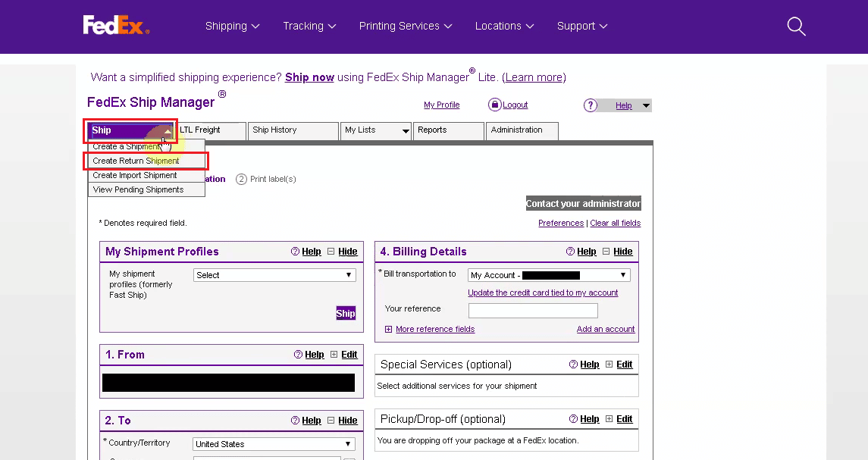Open the Preferences link
Viewport: 868px width, 460px height.
point(561,223)
